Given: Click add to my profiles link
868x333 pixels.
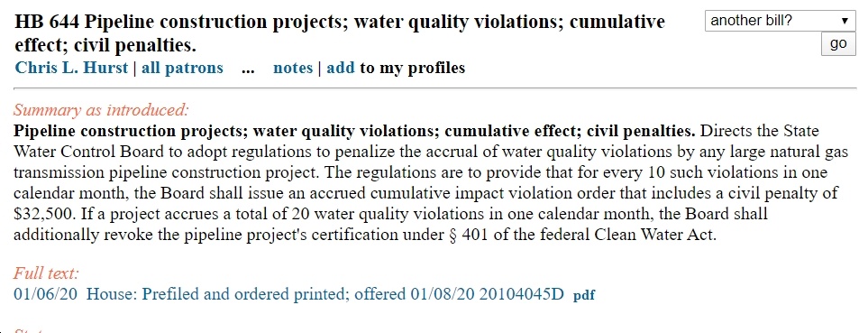Looking at the screenshot, I should pos(341,68).
